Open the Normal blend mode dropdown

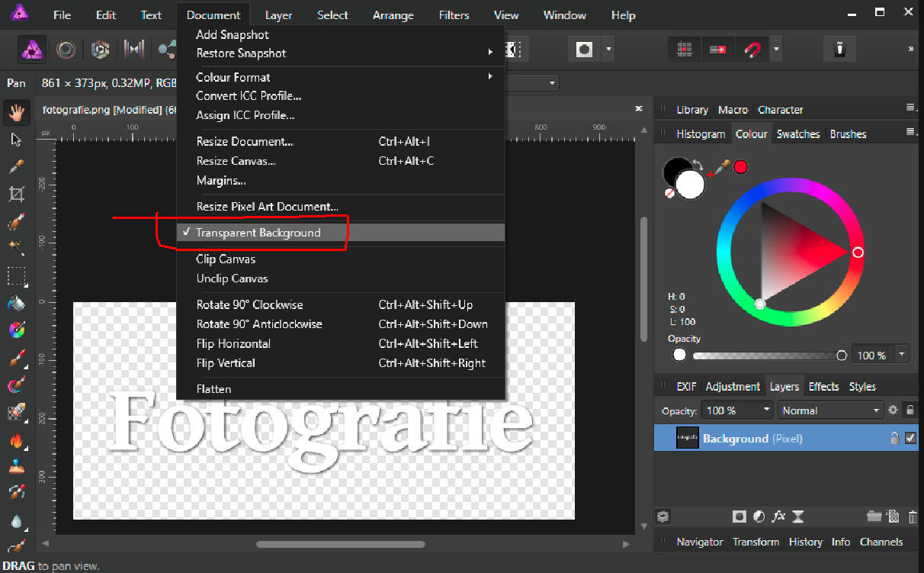875,410
